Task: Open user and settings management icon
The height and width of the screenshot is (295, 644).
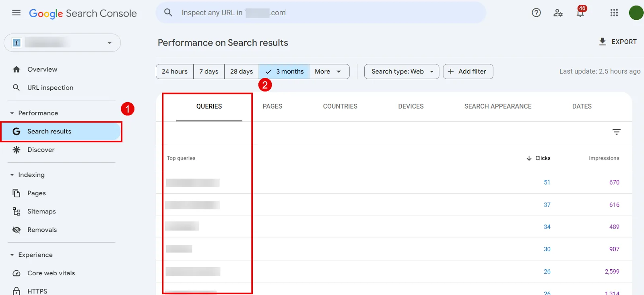Action: (558, 13)
